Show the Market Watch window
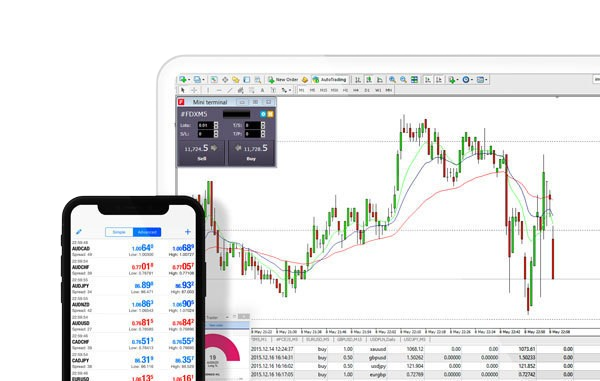 214,80
